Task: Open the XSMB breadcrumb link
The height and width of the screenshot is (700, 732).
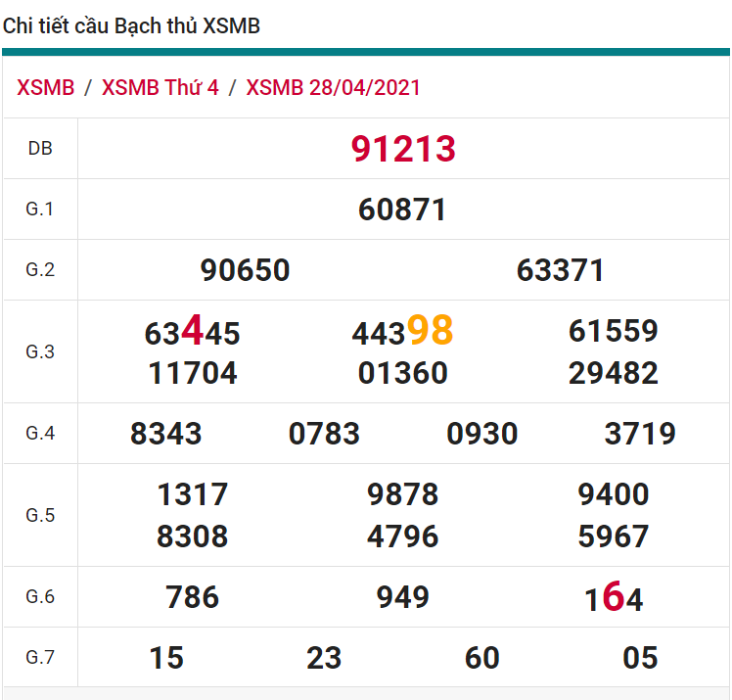Action: pyautogui.click(x=46, y=87)
